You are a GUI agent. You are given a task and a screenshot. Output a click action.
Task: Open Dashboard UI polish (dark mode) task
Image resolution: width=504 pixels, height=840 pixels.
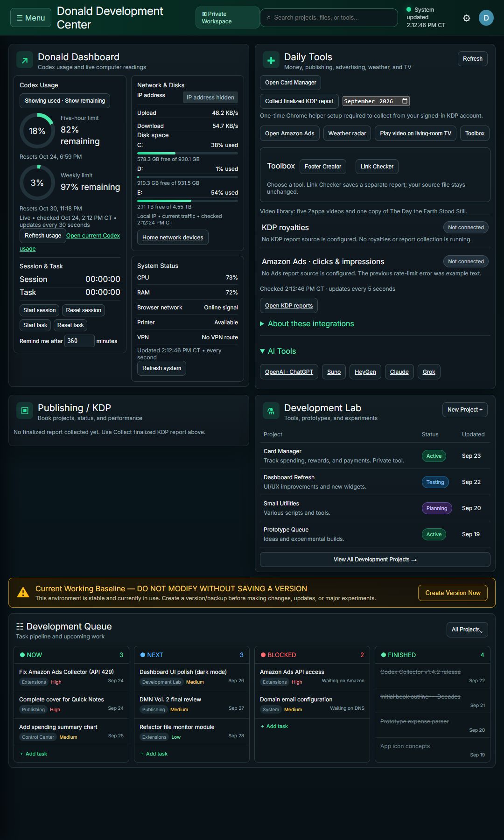pyautogui.click(x=192, y=677)
